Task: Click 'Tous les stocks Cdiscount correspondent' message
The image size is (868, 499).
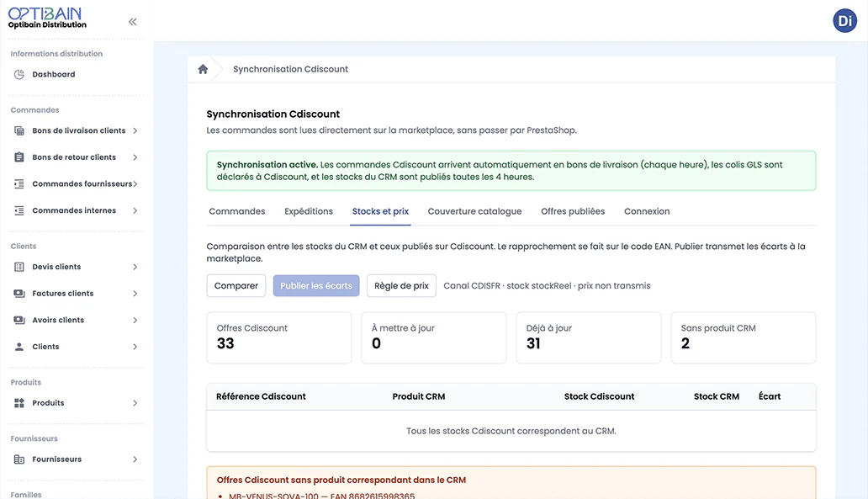Action: click(511, 431)
